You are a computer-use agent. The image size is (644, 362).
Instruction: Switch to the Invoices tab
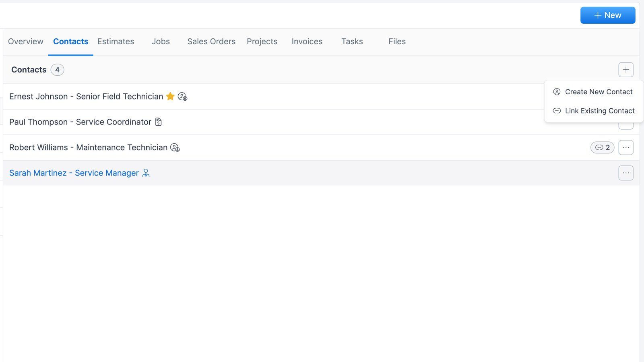point(307,41)
